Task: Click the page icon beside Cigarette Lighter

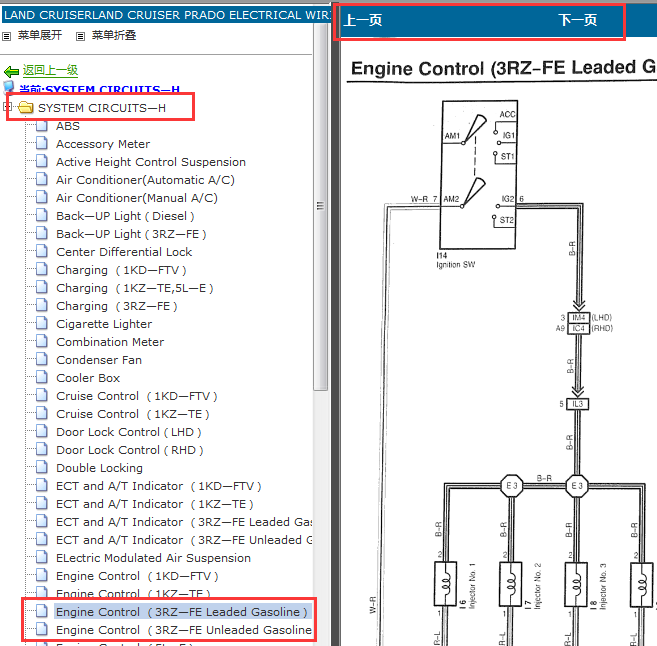Action: click(x=41, y=323)
